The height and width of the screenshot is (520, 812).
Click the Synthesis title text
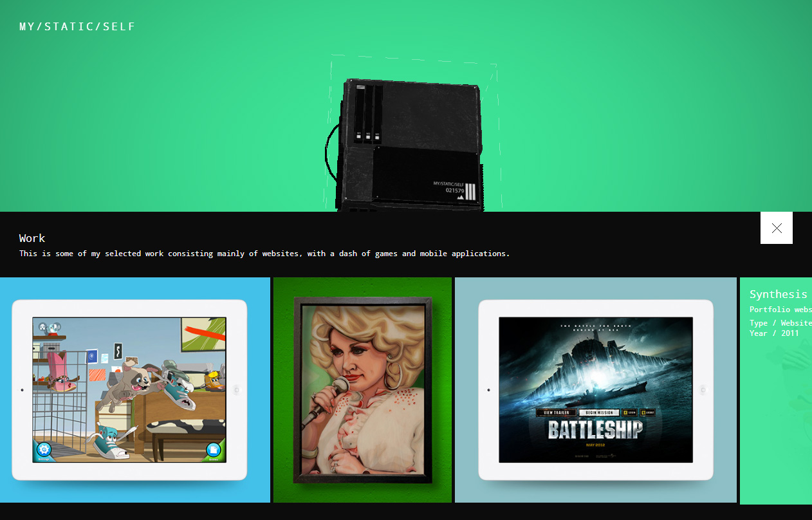pyautogui.click(x=778, y=294)
